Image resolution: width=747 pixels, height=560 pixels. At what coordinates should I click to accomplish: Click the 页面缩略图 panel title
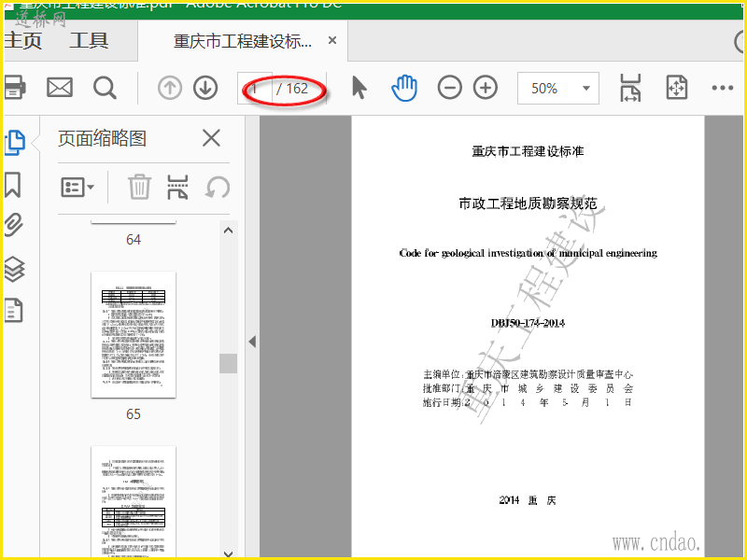(x=102, y=138)
